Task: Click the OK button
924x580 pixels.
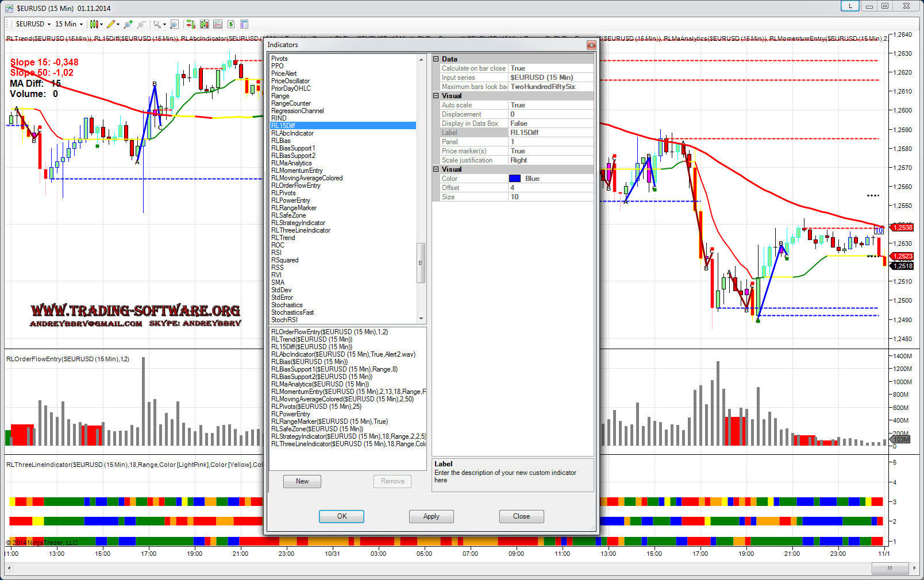Action: click(341, 516)
